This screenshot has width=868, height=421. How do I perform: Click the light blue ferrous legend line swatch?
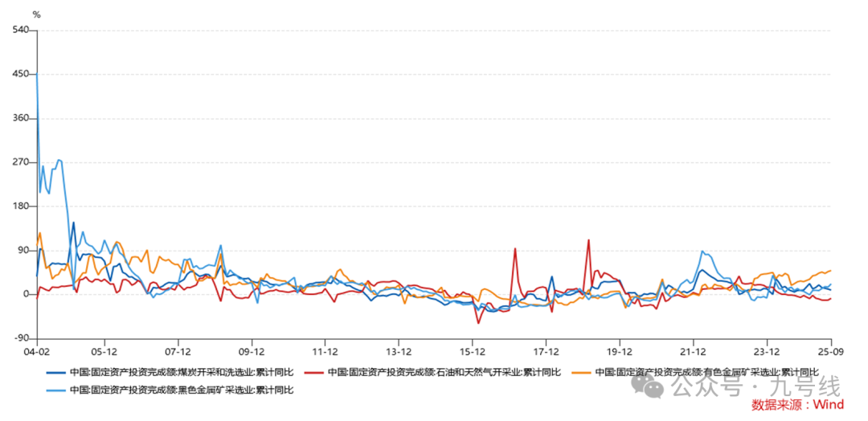click(55, 390)
